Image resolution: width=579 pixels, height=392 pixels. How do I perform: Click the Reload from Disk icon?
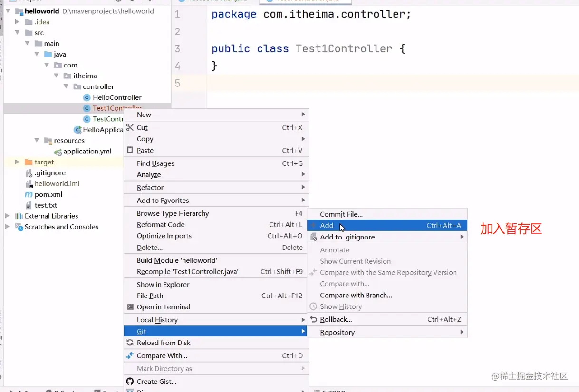pyautogui.click(x=130, y=343)
